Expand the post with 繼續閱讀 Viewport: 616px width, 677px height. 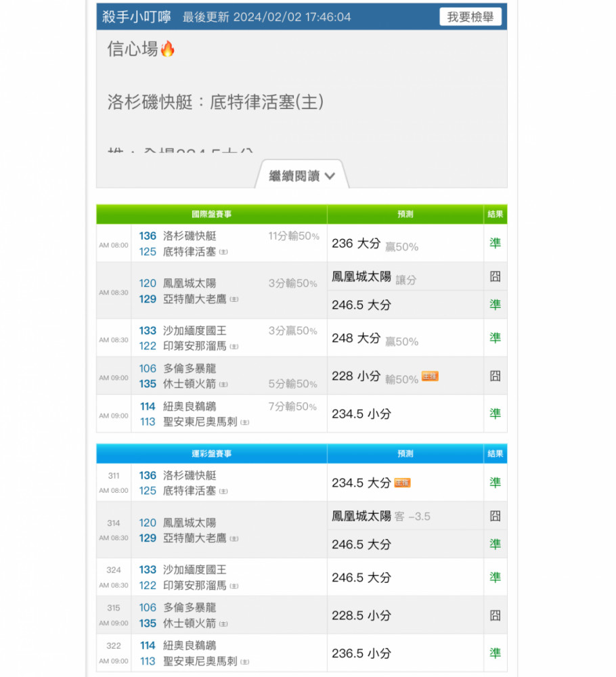(x=301, y=176)
